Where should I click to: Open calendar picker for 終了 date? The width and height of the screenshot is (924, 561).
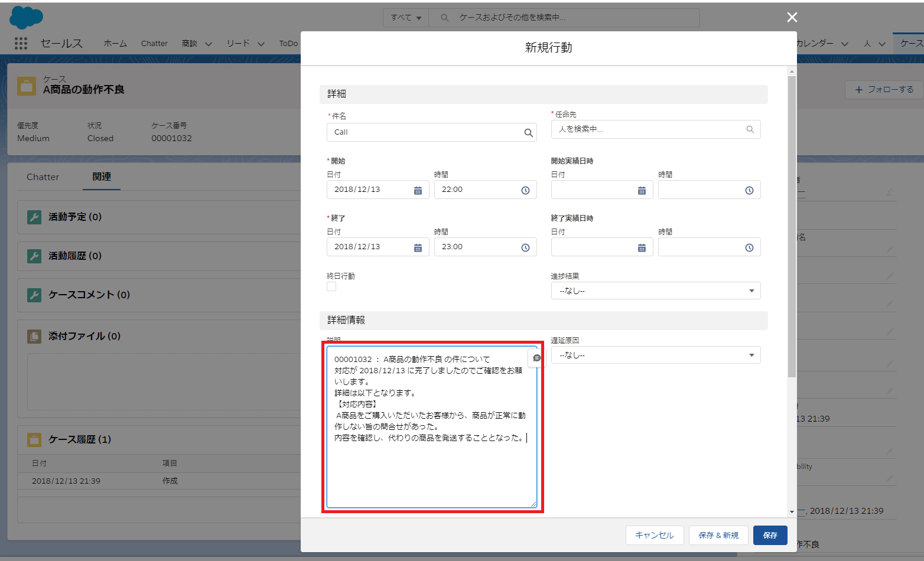(x=418, y=247)
